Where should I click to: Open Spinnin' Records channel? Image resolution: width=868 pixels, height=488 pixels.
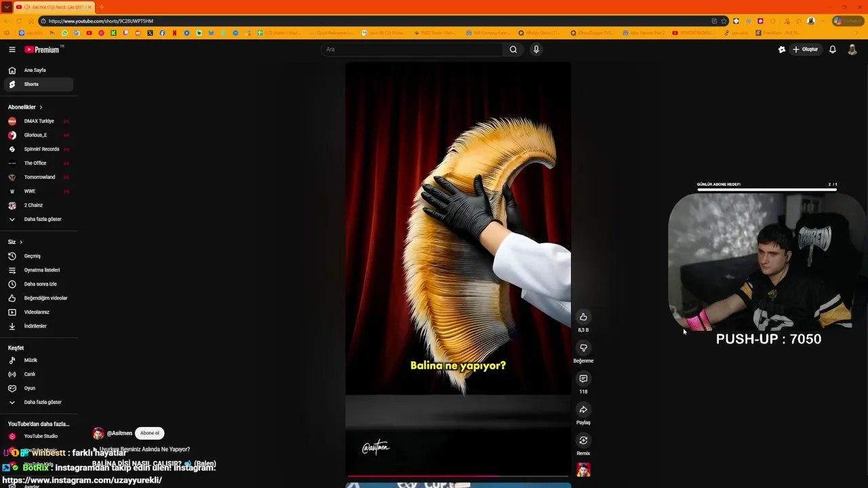pyautogui.click(x=37, y=149)
